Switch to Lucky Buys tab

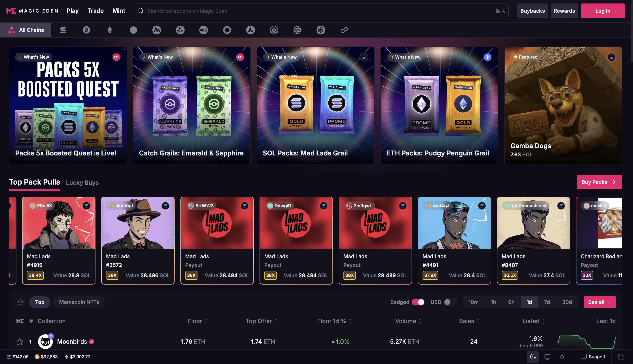tap(82, 183)
